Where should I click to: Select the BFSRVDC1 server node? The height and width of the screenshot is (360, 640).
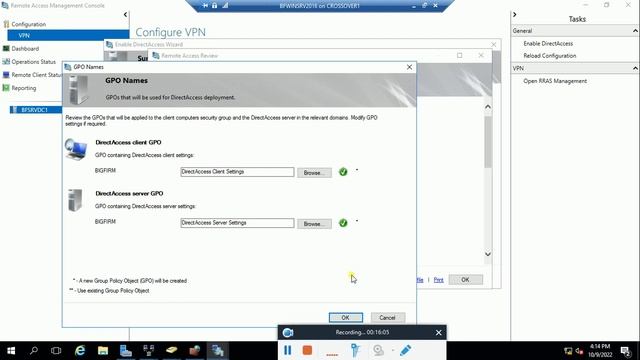tap(34, 110)
